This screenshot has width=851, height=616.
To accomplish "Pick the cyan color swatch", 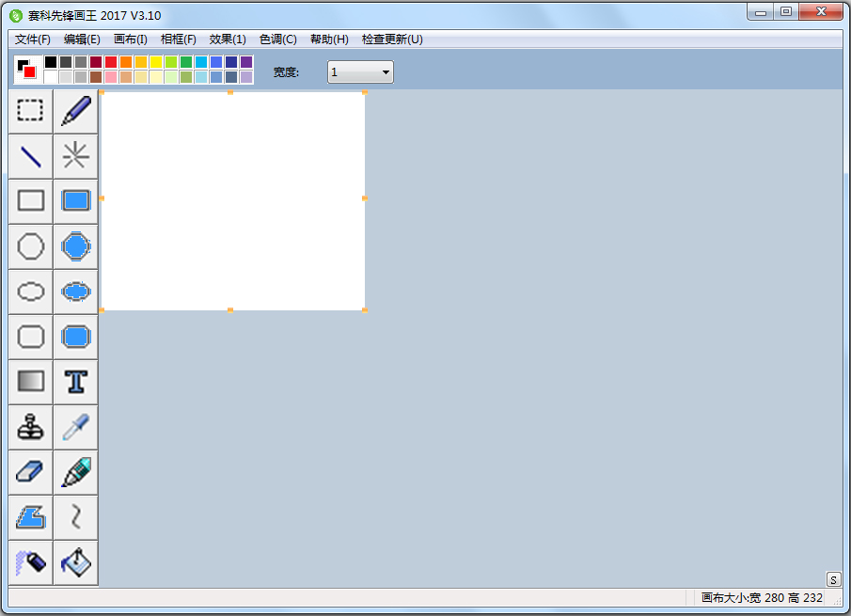I will pos(201,62).
